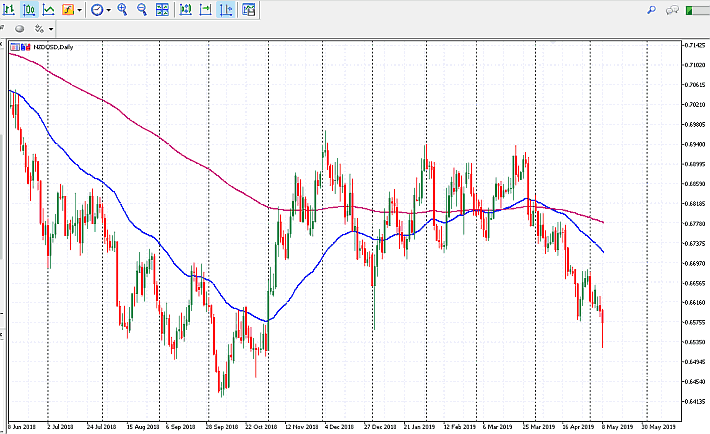Image resolution: width=710 pixels, height=434 pixels.
Task: Zoom in on the chart
Action: pos(122,10)
